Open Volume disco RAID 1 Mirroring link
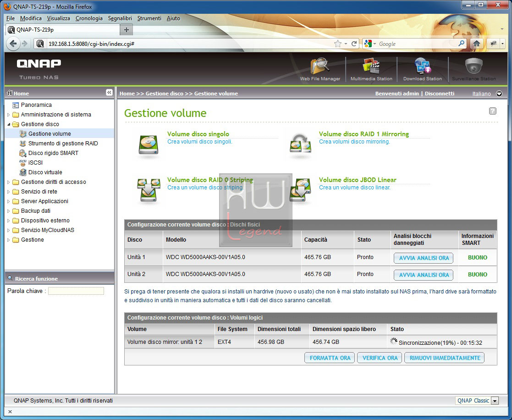The image size is (512, 420). point(364,134)
